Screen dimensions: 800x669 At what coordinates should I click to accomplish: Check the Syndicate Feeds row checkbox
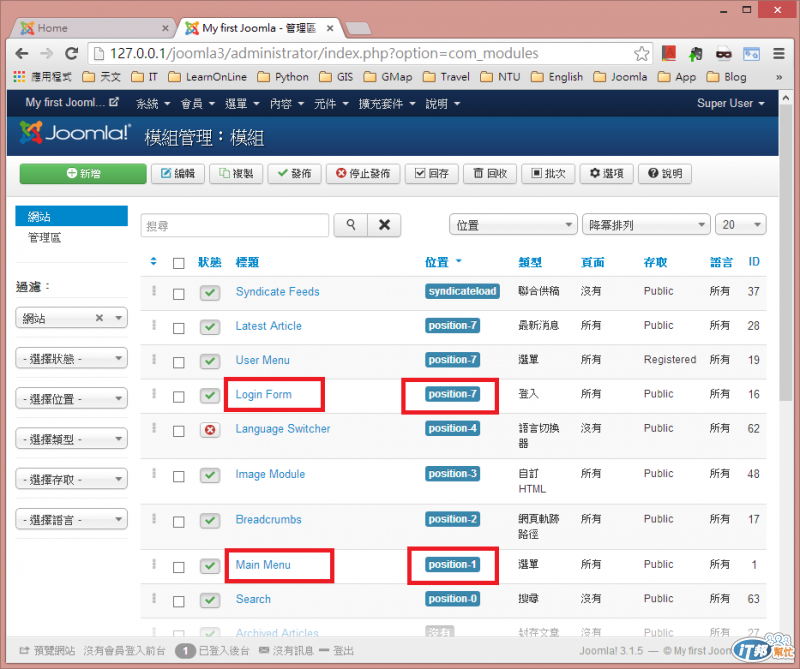point(179,294)
